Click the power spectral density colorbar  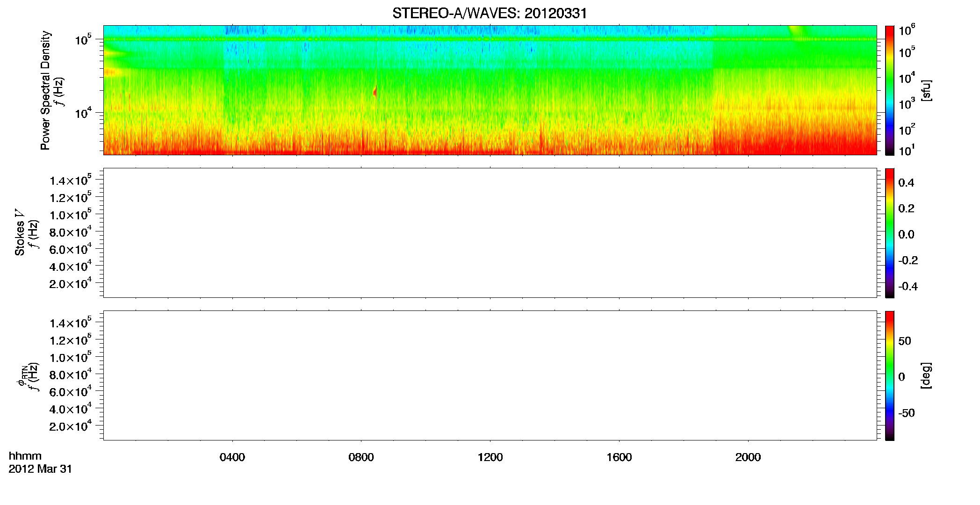(x=890, y=90)
